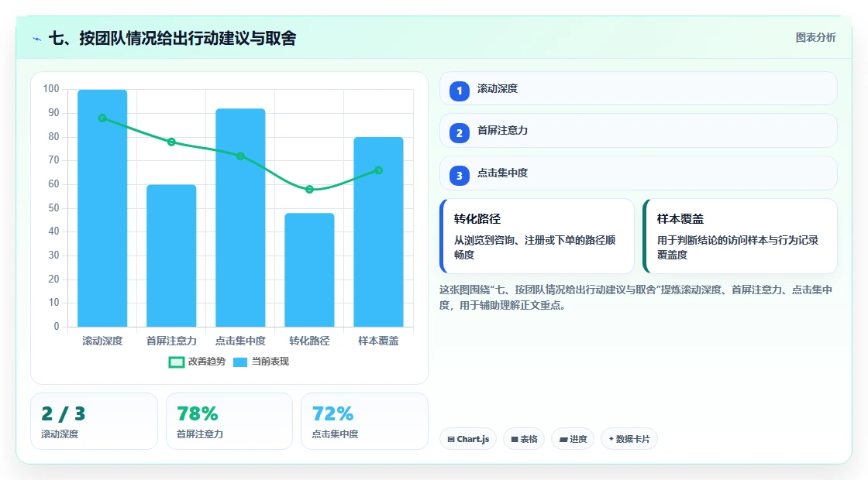868x480 pixels.
Task: Open the 转化路径 info card
Action: pos(536,236)
